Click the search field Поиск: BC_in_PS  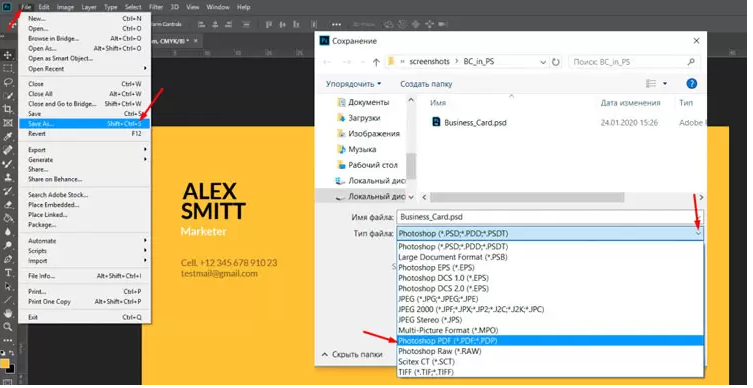pos(634,62)
